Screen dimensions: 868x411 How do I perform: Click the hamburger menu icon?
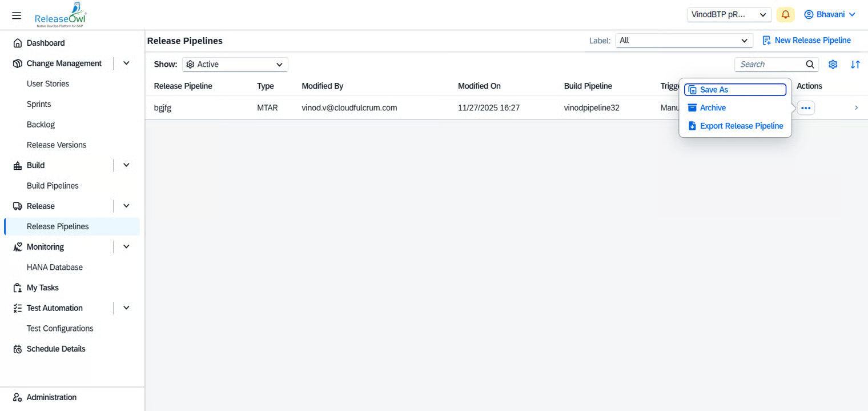[17, 15]
